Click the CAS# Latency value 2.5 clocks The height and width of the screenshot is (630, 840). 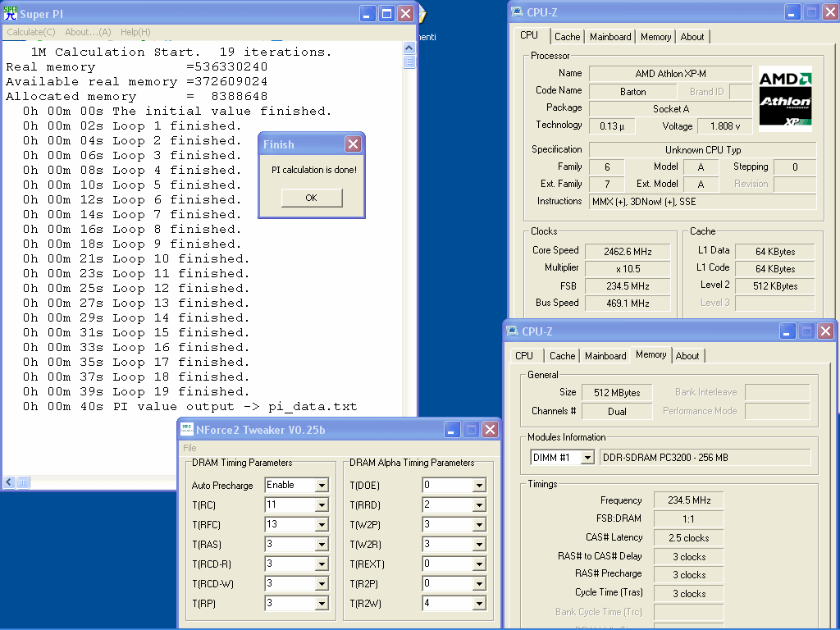click(688, 537)
